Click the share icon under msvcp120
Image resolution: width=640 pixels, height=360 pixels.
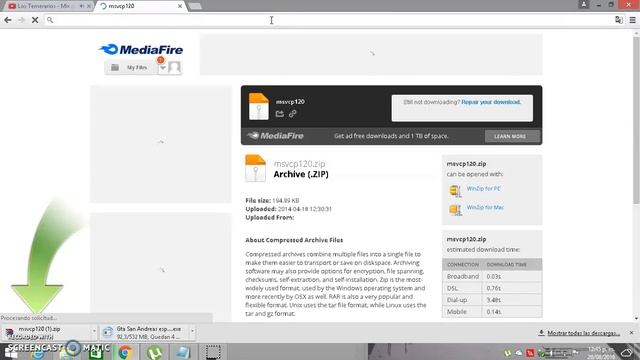tap(280, 114)
